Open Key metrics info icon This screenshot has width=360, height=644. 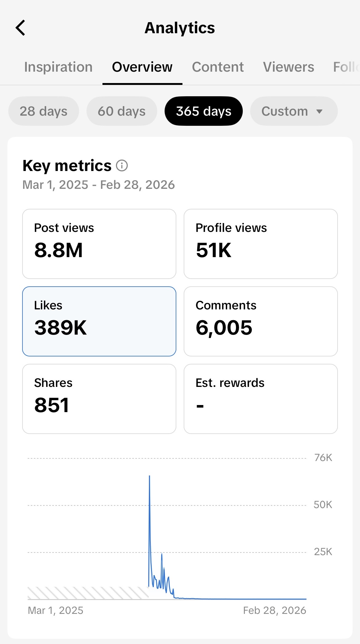[122, 166]
